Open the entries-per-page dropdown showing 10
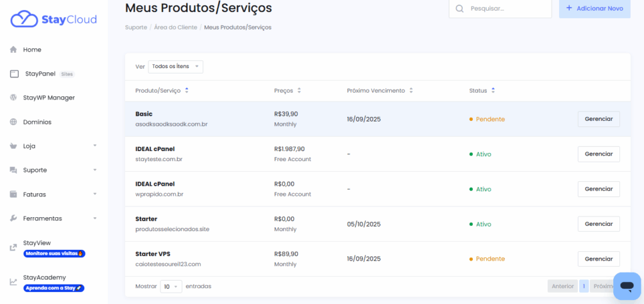Screen dimensions: 644x304 pos(170,286)
